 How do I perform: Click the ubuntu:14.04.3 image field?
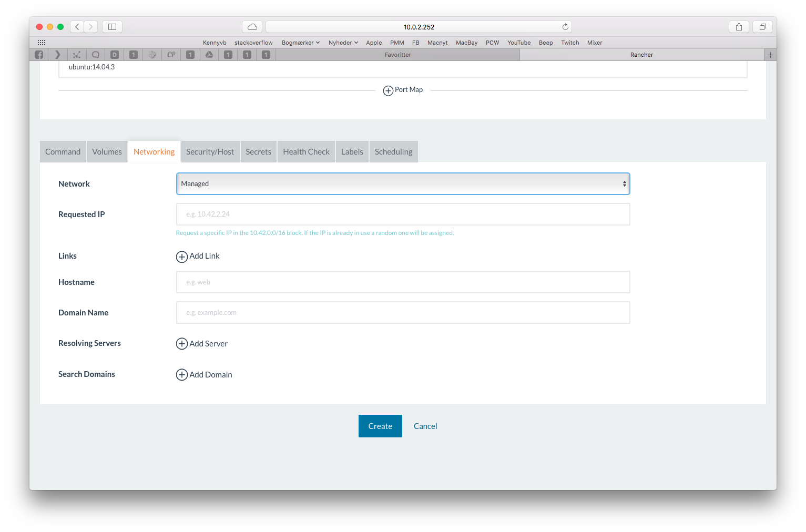[403, 69]
